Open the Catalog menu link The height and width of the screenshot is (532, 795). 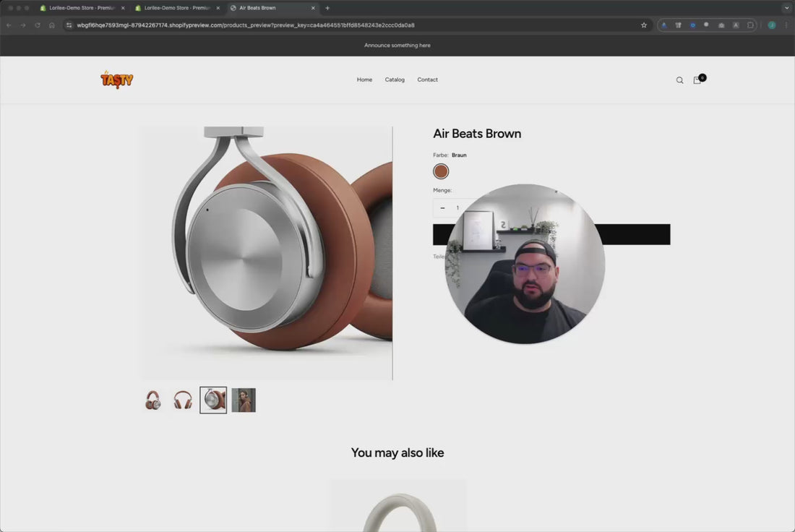click(395, 80)
